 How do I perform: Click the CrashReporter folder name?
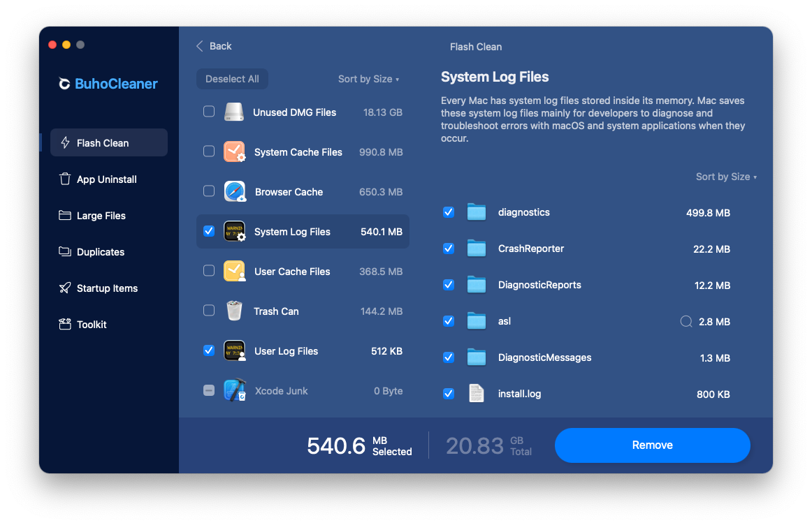[x=531, y=249]
